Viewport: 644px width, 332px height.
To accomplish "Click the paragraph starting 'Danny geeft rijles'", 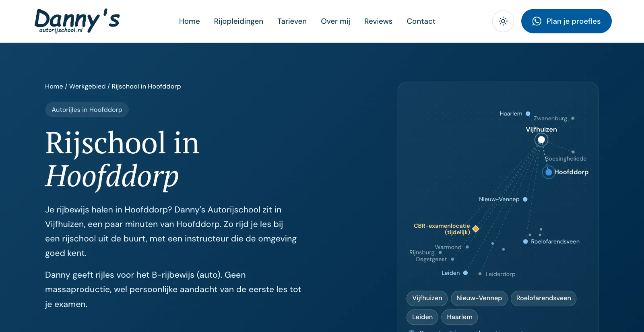I will point(173,289).
